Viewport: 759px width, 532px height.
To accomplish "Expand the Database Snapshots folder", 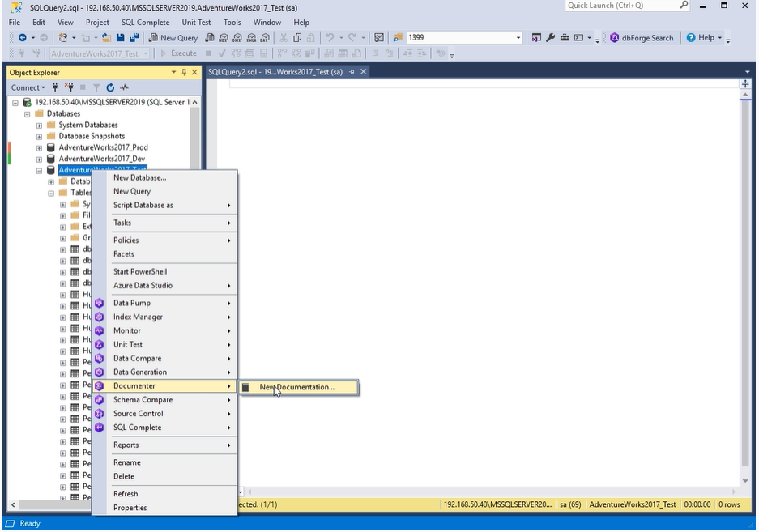I will pos(39,137).
